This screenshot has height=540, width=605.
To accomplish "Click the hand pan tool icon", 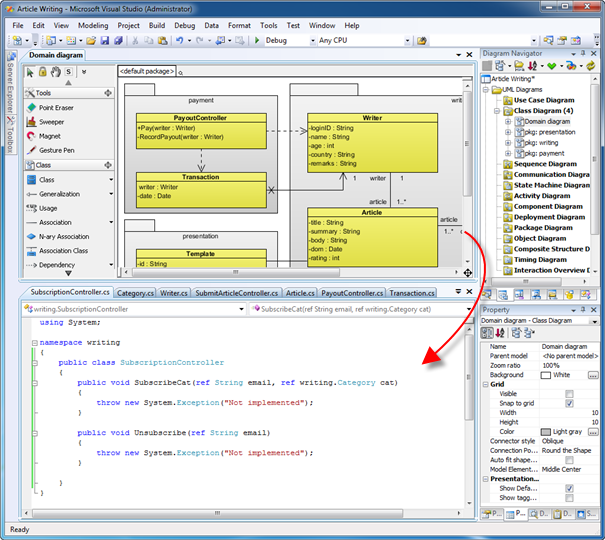I will (55, 72).
